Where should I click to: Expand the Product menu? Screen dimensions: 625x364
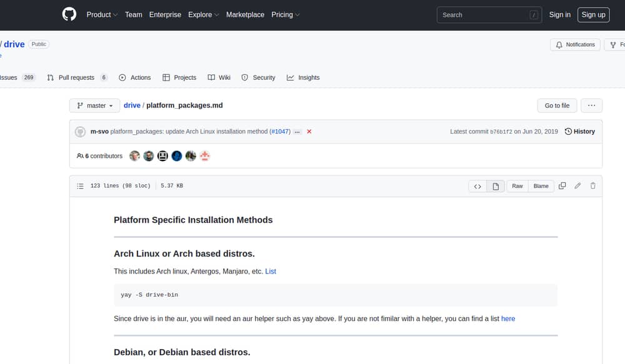coord(102,15)
